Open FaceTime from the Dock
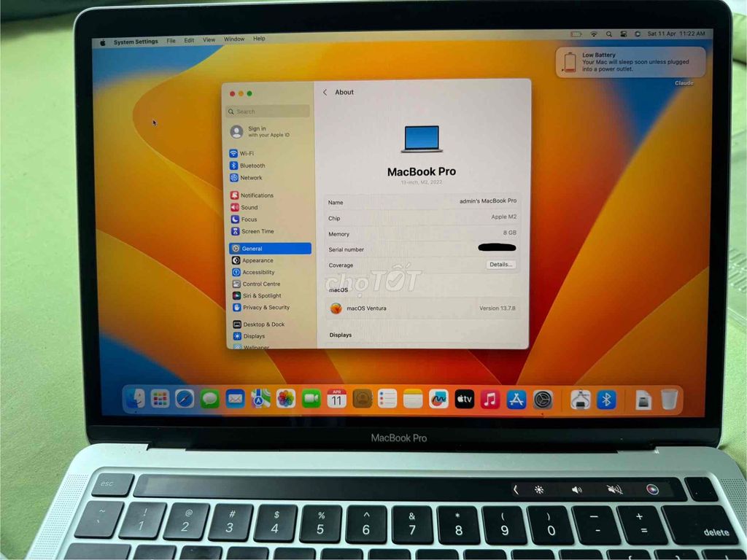The height and width of the screenshot is (560, 747). point(311,399)
